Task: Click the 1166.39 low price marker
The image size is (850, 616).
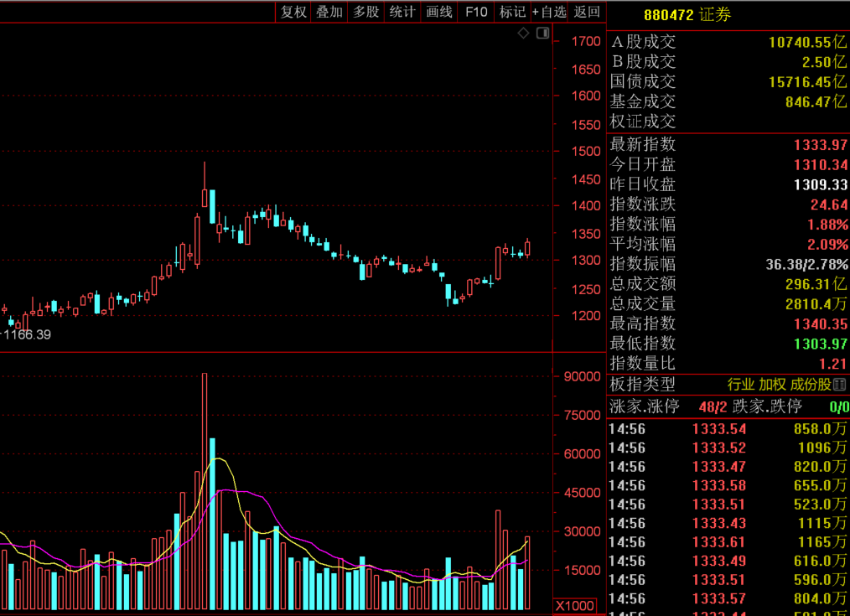Action: coord(27,334)
